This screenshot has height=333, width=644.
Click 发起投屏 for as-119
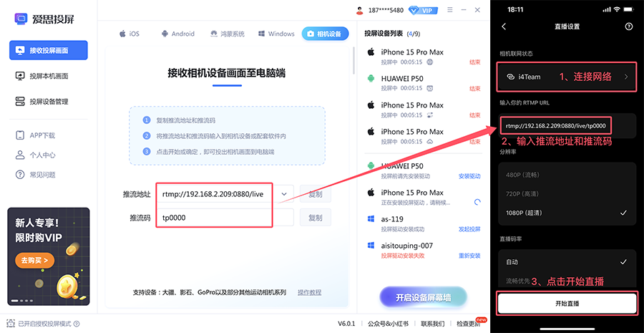(x=469, y=229)
